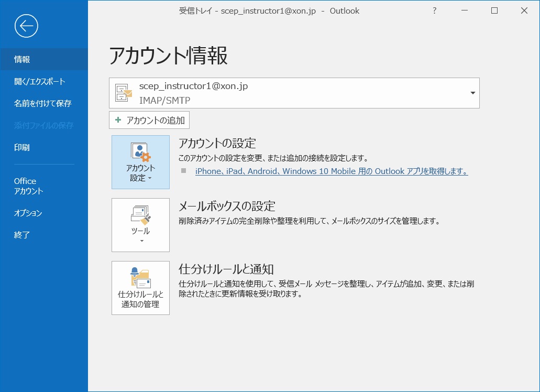Minimize the Outlook window

464,11
